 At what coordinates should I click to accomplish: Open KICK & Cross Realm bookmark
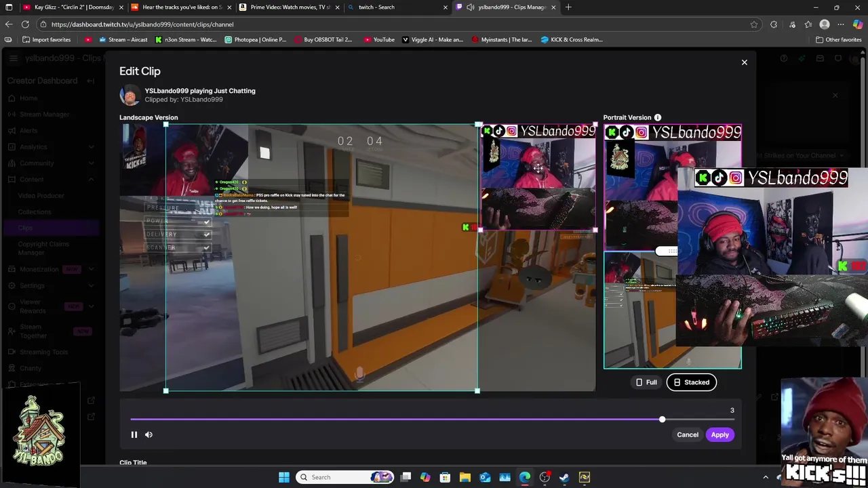[572, 39]
